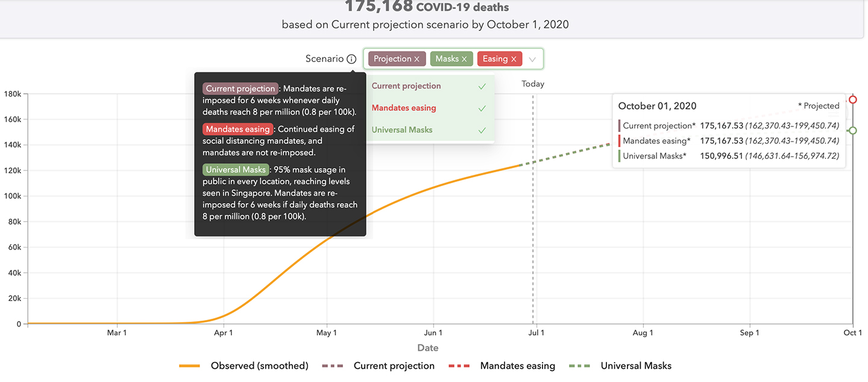
Task: Select the Projection tag in scenario box
Action: click(392, 59)
